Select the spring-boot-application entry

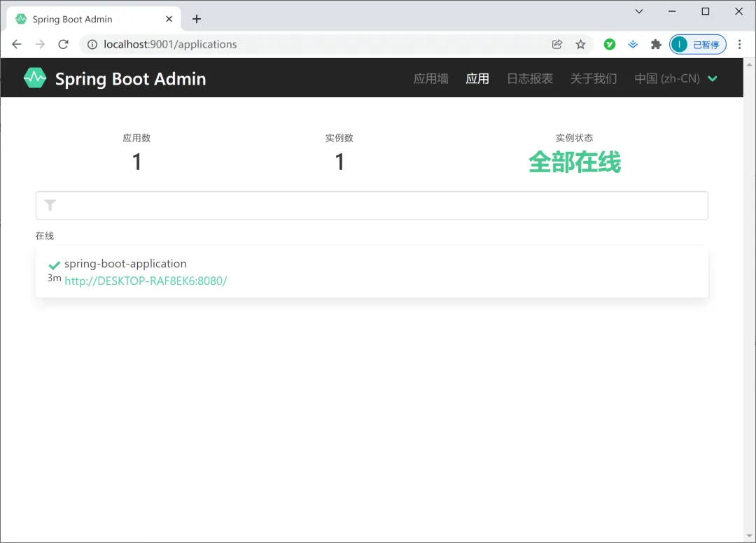(x=126, y=264)
